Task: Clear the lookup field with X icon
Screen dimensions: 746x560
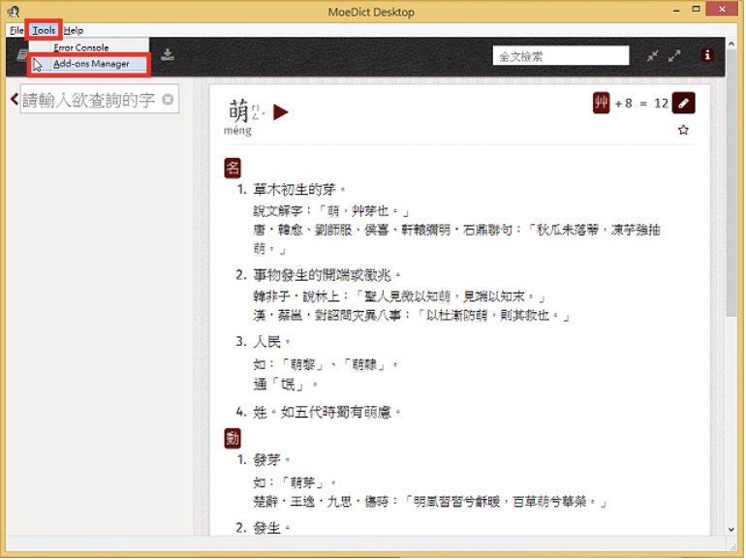Action: pyautogui.click(x=168, y=100)
